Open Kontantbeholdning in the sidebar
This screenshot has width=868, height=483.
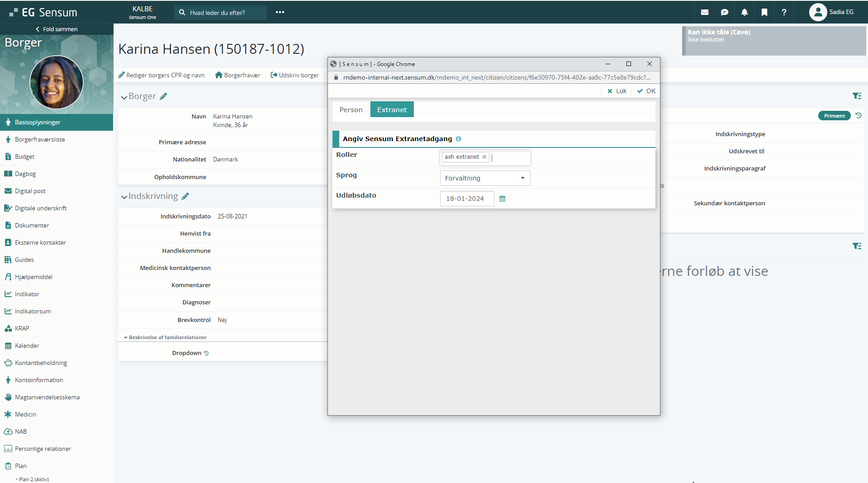[x=57, y=363]
